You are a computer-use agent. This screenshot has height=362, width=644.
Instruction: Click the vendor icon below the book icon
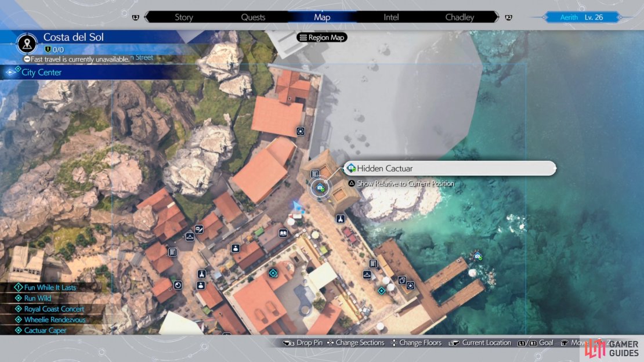(x=236, y=248)
